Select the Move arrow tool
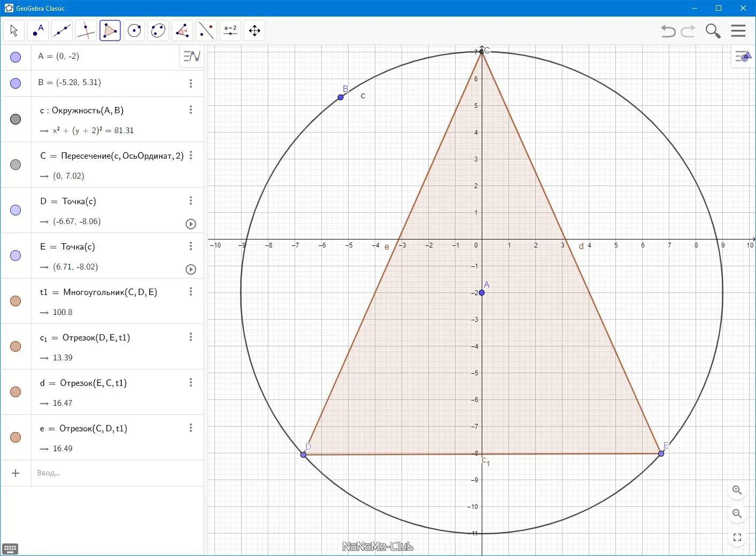Screen dimensions: 756x556 tap(14, 30)
